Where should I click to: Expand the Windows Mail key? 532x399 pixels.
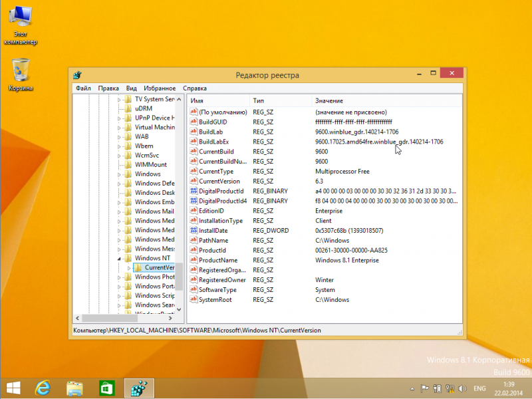click(x=119, y=212)
